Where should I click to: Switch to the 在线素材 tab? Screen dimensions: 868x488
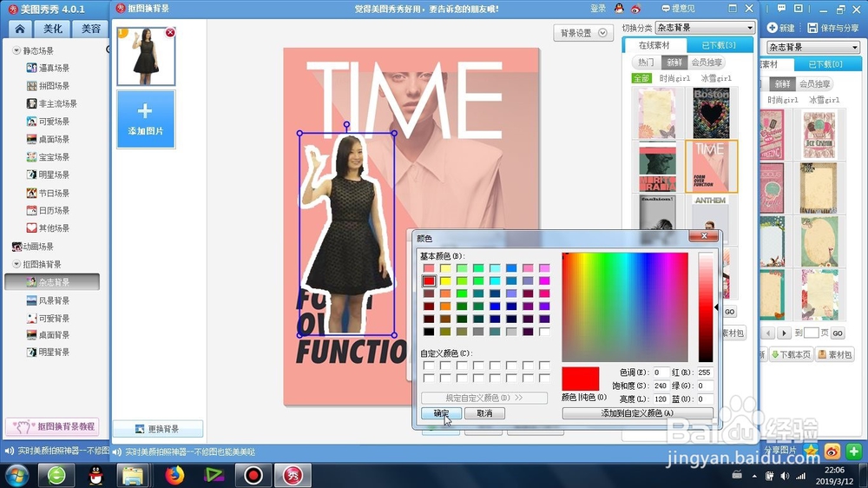pyautogui.click(x=654, y=45)
